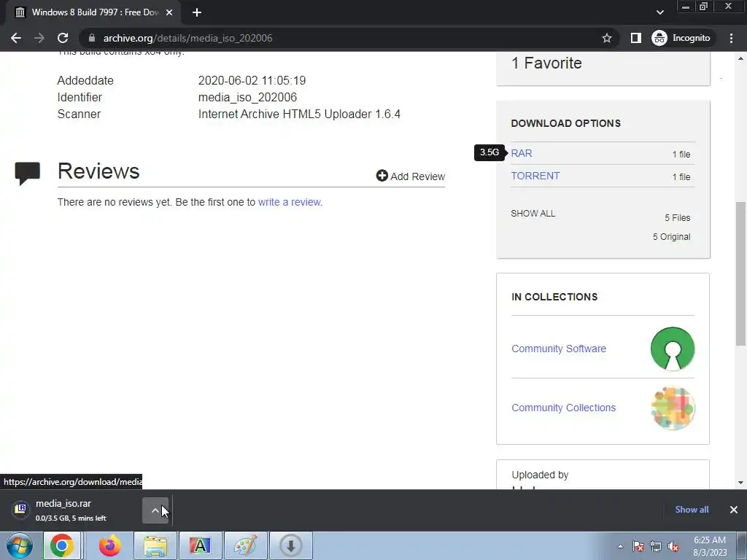Open Paint from the taskbar
The width and height of the screenshot is (747, 560).
[245, 545]
